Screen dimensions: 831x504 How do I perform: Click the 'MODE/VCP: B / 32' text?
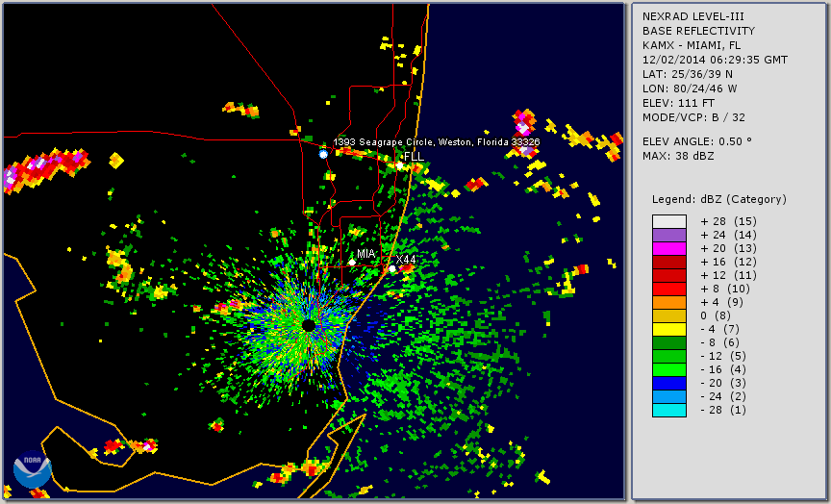tap(693, 117)
